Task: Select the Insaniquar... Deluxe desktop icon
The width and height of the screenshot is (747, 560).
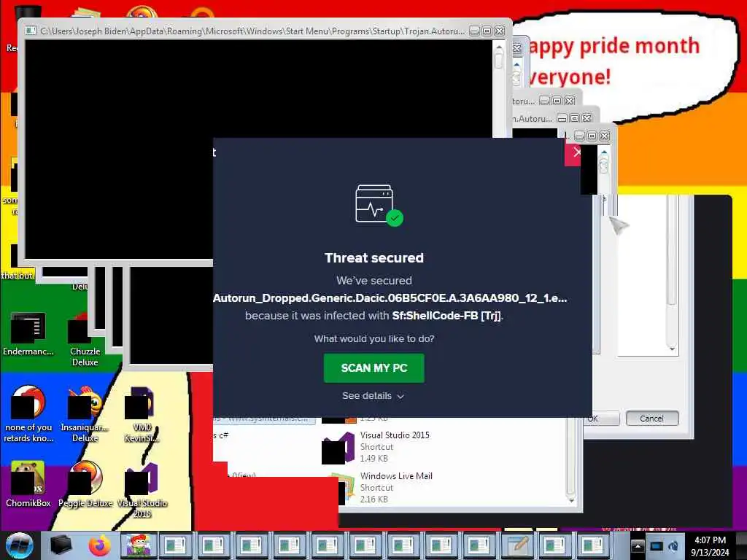Action: click(85, 414)
